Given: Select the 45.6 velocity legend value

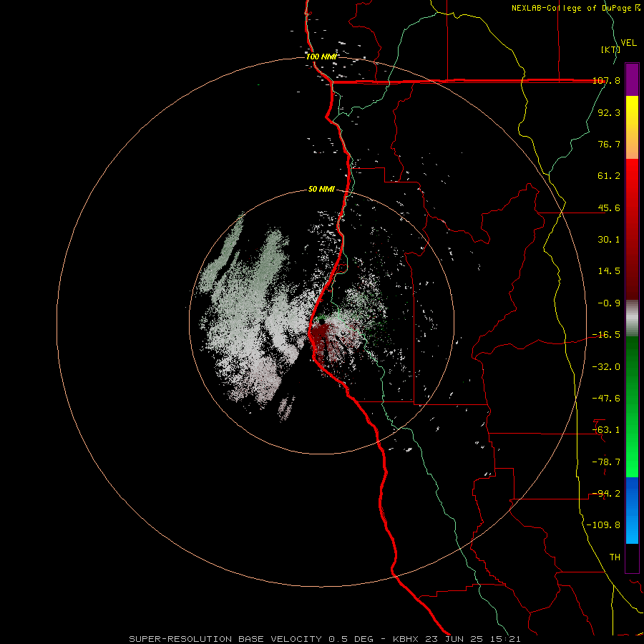Looking at the screenshot, I should 609,208.
